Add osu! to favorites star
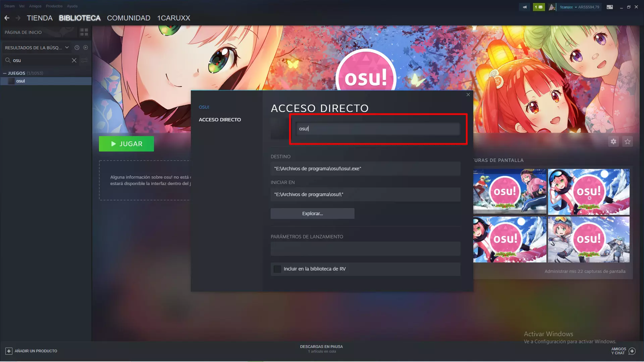644x362 pixels. pyautogui.click(x=628, y=141)
